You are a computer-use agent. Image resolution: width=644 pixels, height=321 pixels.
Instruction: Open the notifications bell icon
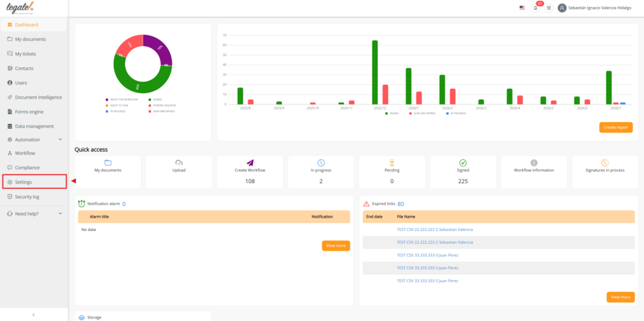point(535,8)
